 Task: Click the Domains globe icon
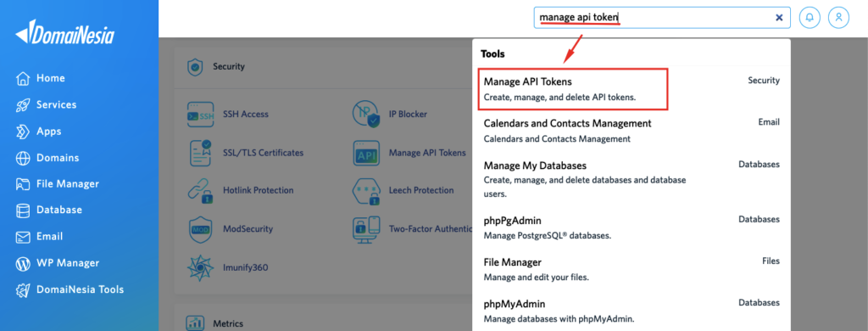point(23,158)
